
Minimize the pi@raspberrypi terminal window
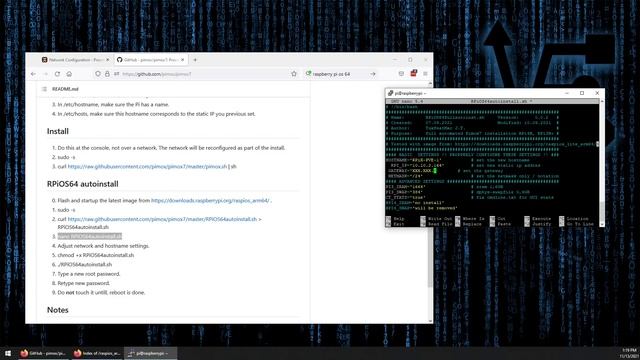(567, 93)
